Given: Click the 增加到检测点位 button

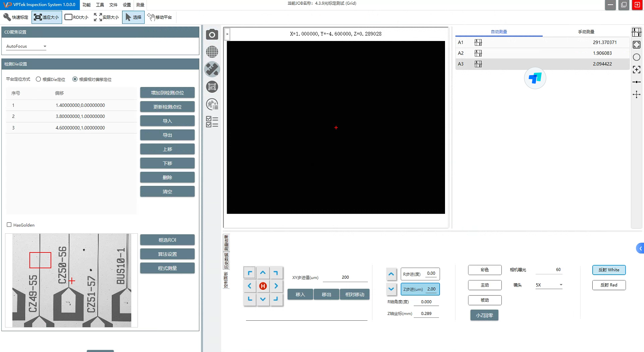Looking at the screenshot, I should [167, 93].
